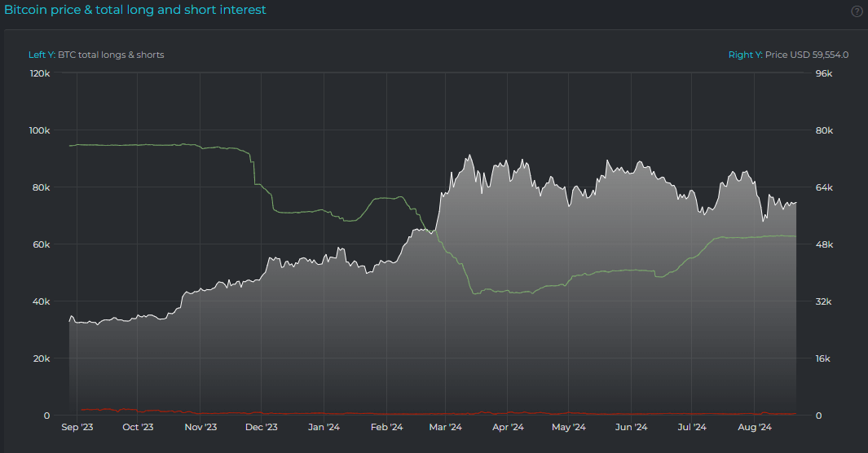Choose the Mar '24 x-axis label
This screenshot has width=868, height=453.
point(445,427)
